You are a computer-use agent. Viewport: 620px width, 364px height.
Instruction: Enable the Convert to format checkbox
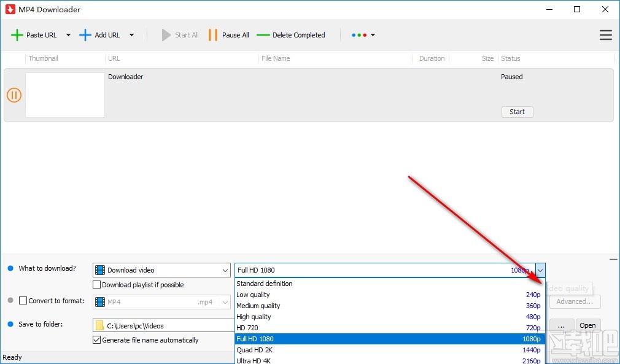coord(23,300)
